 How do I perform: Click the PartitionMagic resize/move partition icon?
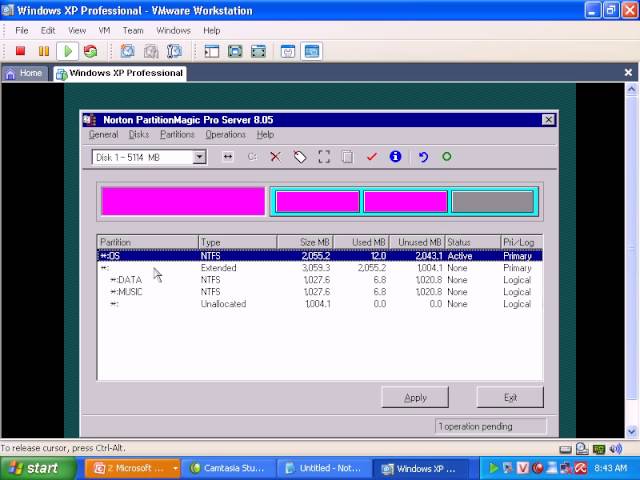[x=228, y=157]
